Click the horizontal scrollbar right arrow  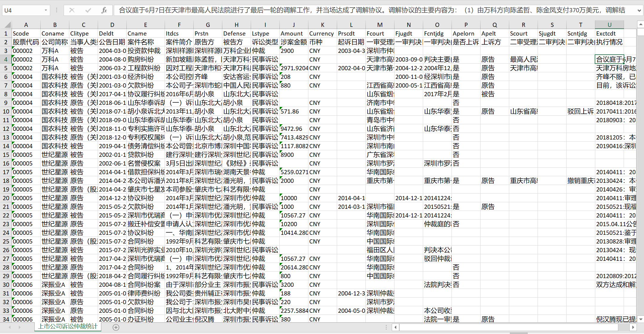click(633, 327)
